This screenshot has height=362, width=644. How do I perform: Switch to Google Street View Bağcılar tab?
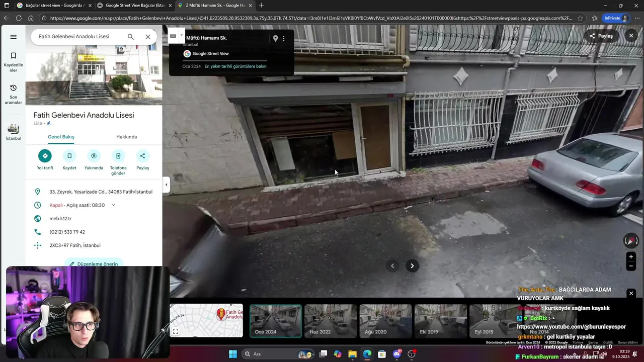point(135,6)
